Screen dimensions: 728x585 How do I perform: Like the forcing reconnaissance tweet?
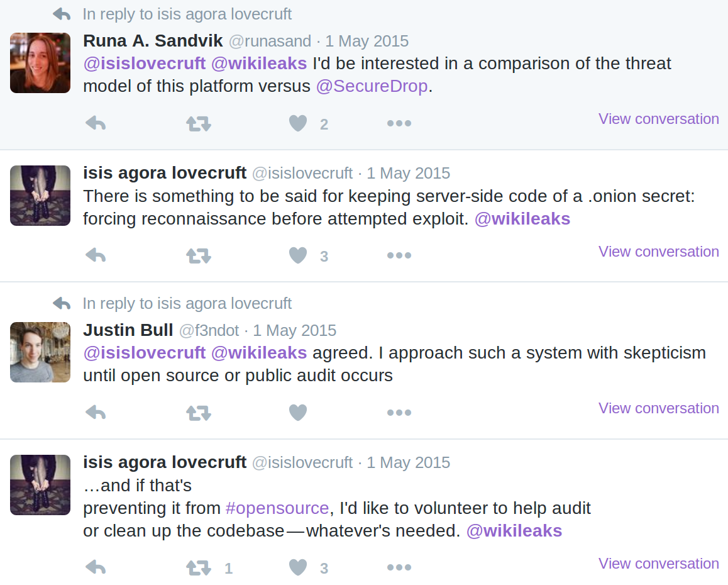(x=297, y=255)
